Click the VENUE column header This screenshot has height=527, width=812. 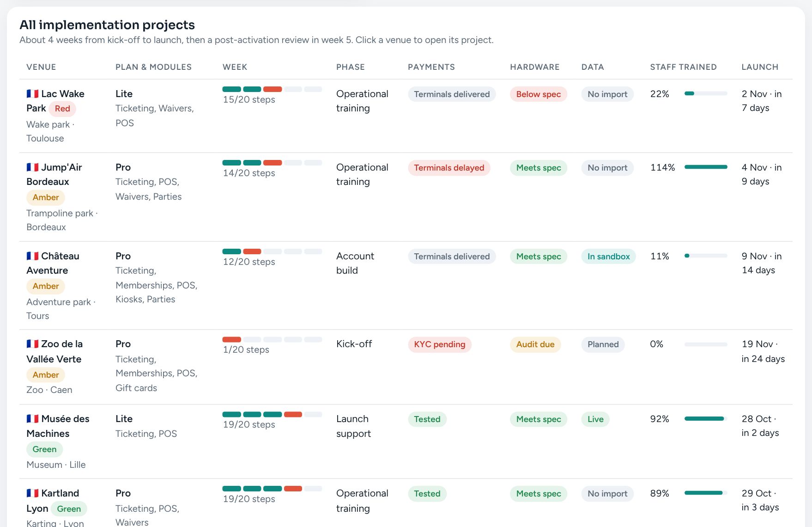click(41, 67)
